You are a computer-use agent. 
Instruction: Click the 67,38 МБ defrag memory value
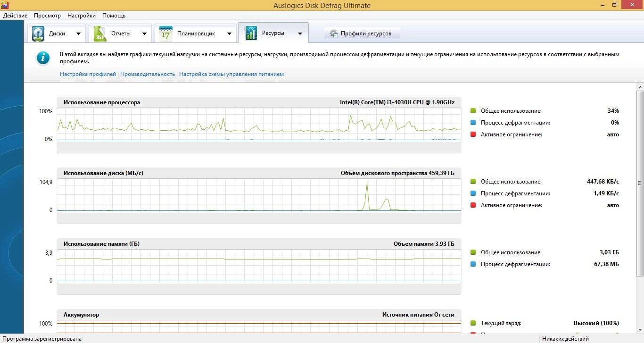[x=606, y=264]
